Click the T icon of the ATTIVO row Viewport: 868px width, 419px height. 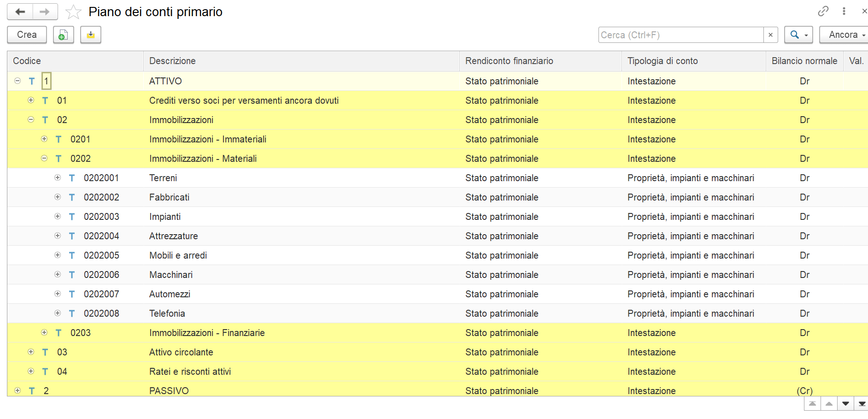(x=32, y=81)
